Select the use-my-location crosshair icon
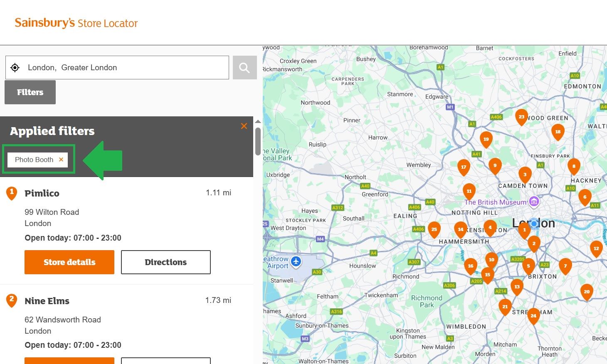The width and height of the screenshot is (607, 364). (x=15, y=67)
